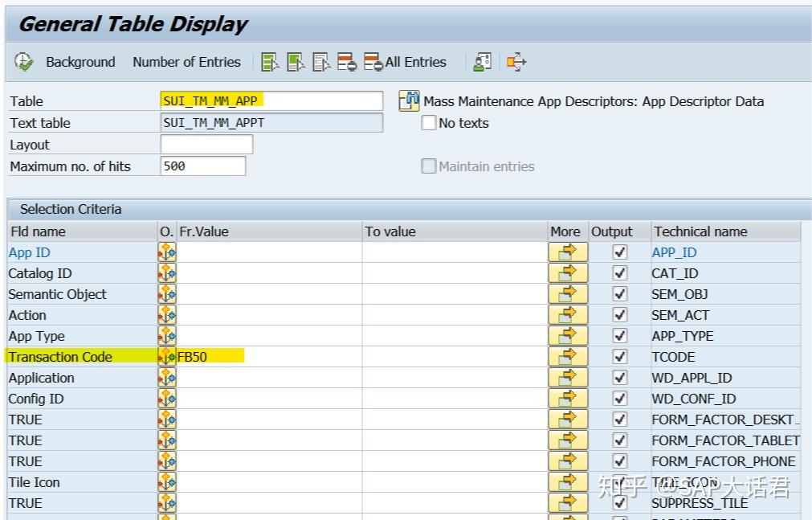
Task: Open More multiple selection for App ID
Action: coord(568,252)
